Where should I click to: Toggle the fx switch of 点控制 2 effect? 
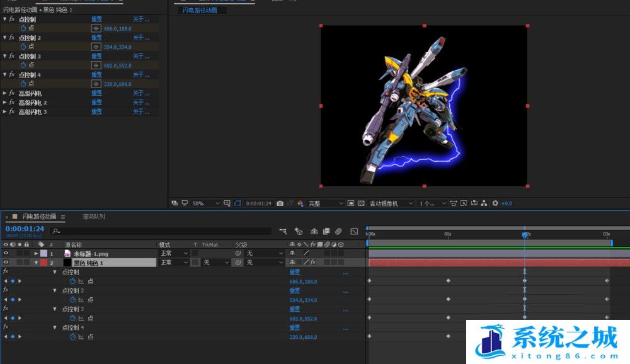pos(12,37)
